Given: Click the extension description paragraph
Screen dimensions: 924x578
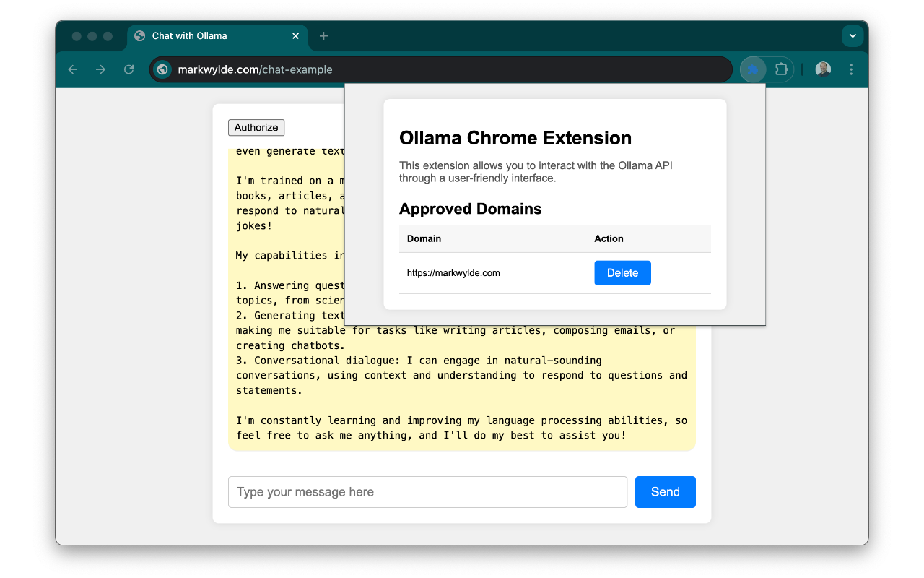Looking at the screenshot, I should pyautogui.click(x=536, y=172).
